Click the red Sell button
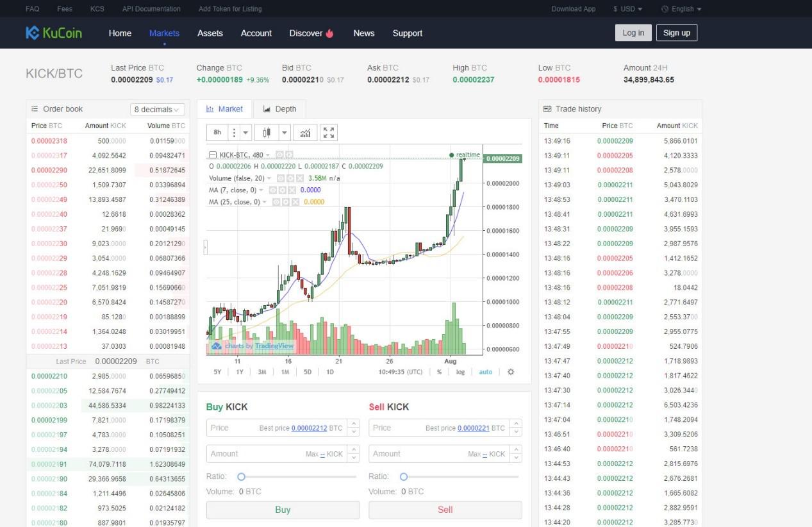The image size is (812, 527). [x=445, y=510]
